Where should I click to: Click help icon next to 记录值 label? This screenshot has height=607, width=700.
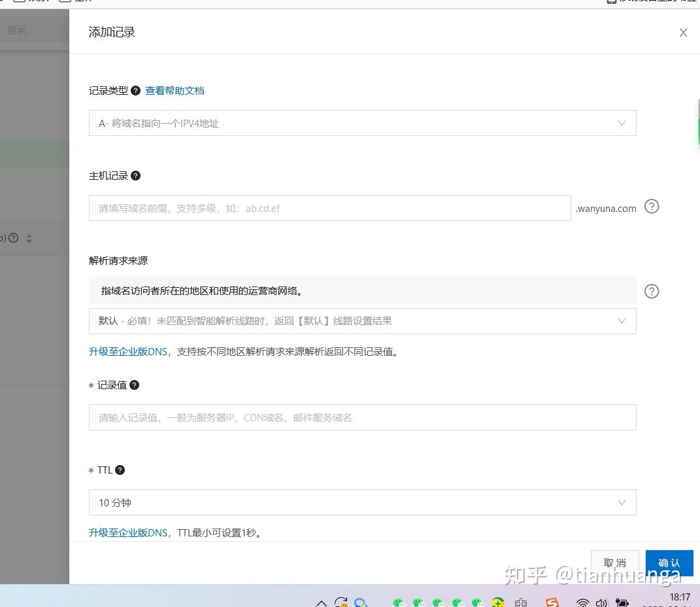click(x=134, y=385)
